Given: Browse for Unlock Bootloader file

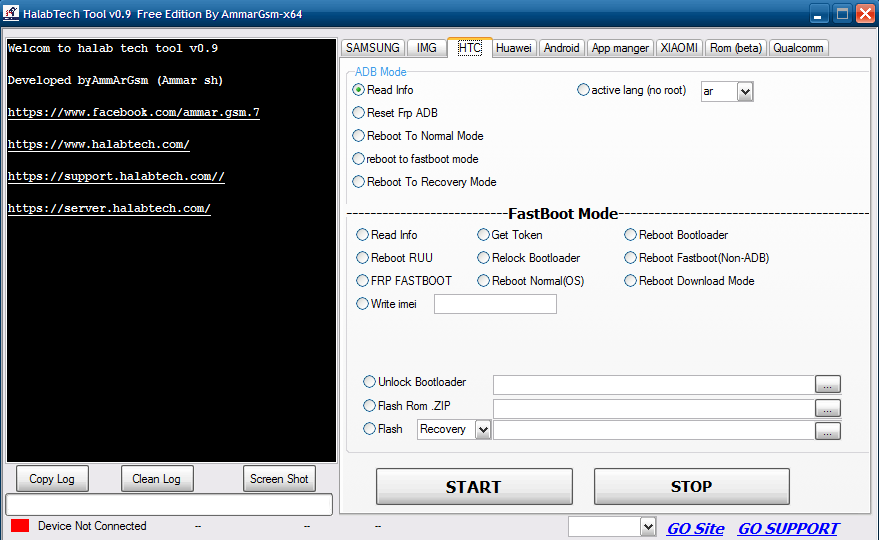Looking at the screenshot, I should point(827,384).
